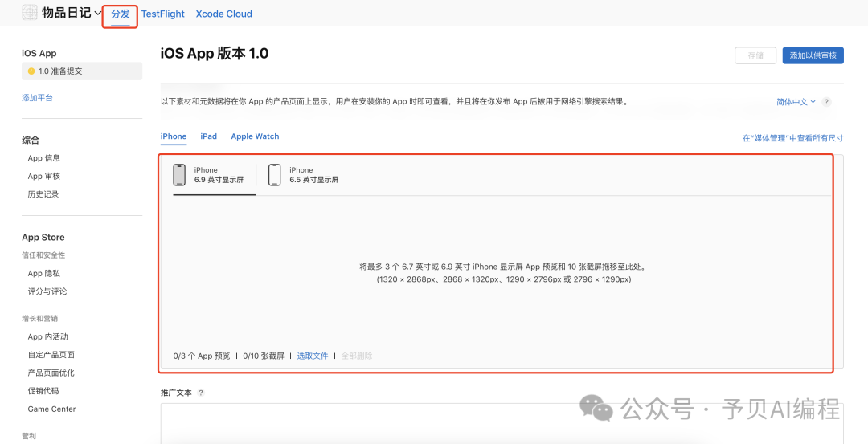Open 在"媒体管理"中查看所有尺寸 link
The image size is (868, 444).
point(792,138)
